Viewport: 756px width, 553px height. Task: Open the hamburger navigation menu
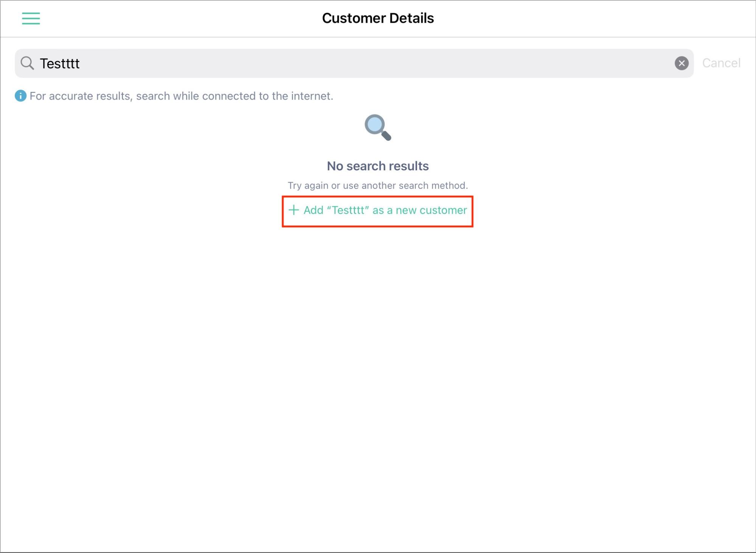pyautogui.click(x=31, y=18)
